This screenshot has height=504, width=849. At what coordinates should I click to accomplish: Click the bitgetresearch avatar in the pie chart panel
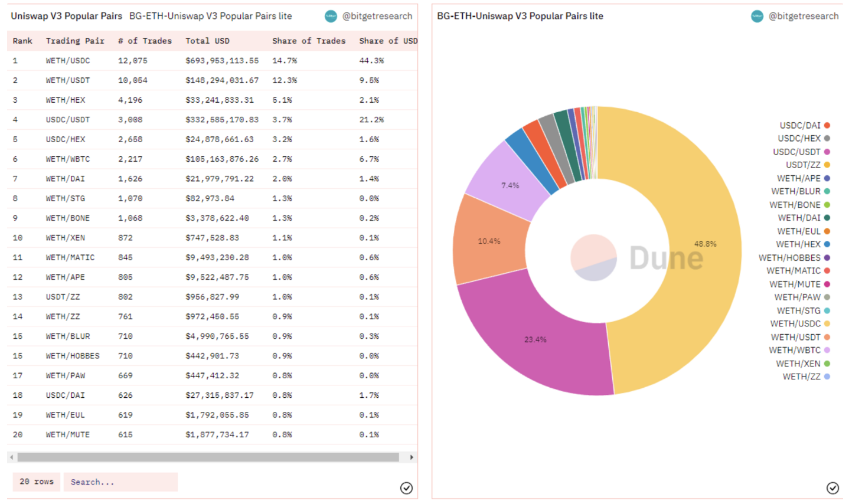pos(757,17)
